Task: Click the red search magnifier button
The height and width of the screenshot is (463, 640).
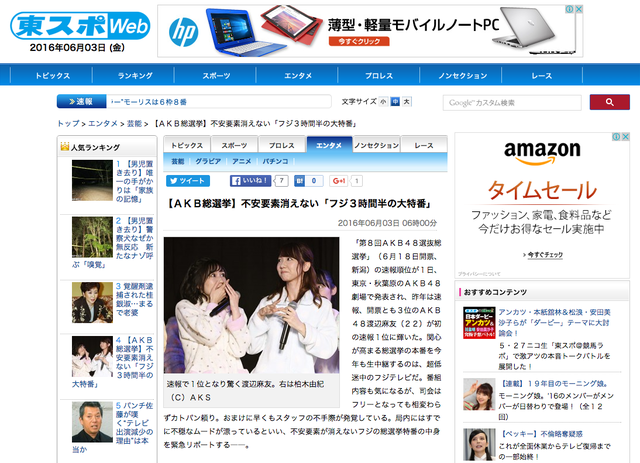Action: click(x=609, y=102)
